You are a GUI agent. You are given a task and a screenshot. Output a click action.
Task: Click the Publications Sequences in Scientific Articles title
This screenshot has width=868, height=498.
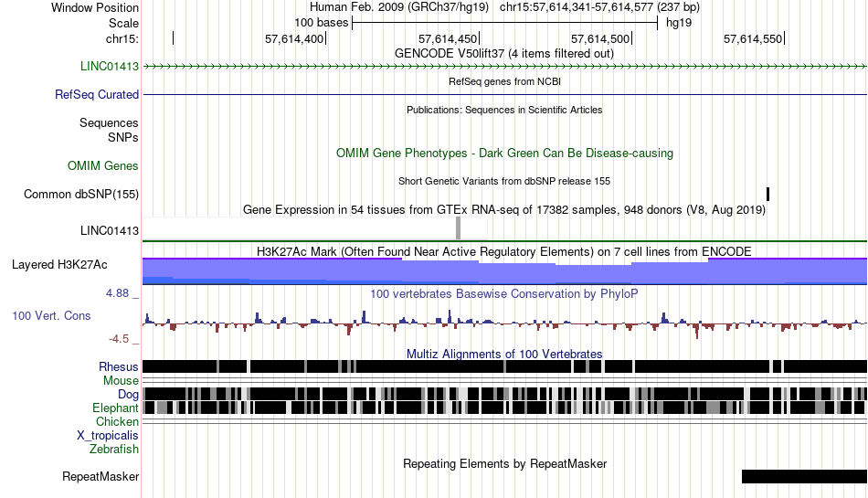coord(504,110)
